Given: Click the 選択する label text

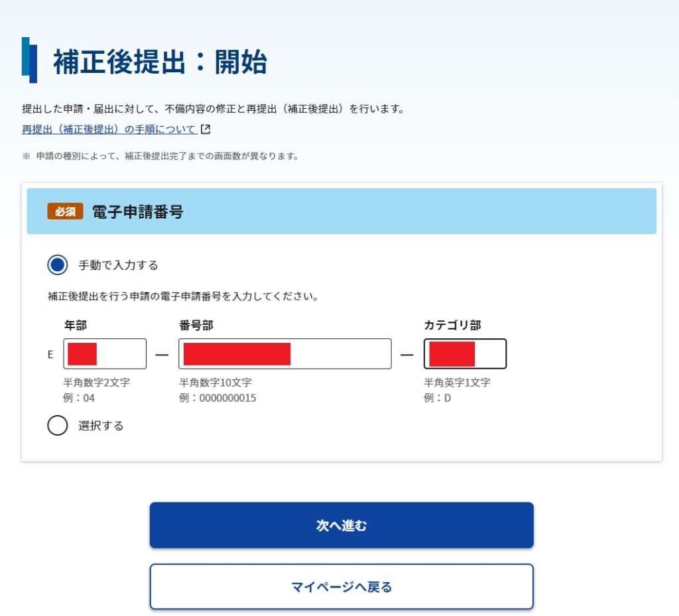Looking at the screenshot, I should [101, 426].
